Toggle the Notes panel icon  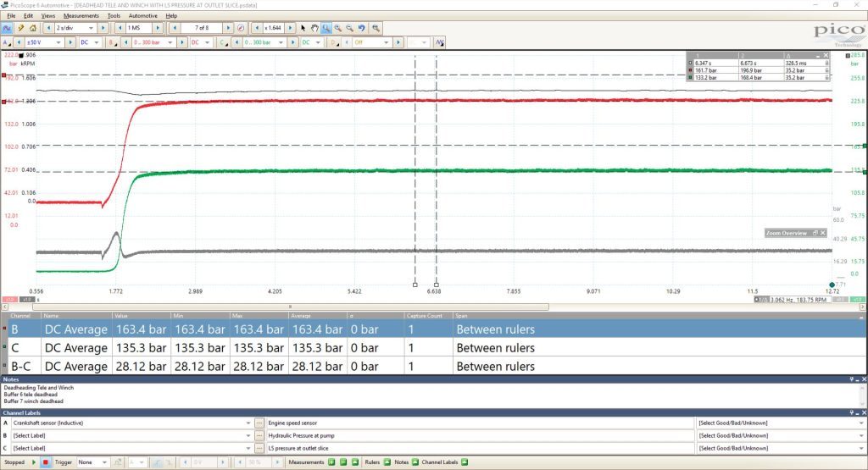point(415,462)
